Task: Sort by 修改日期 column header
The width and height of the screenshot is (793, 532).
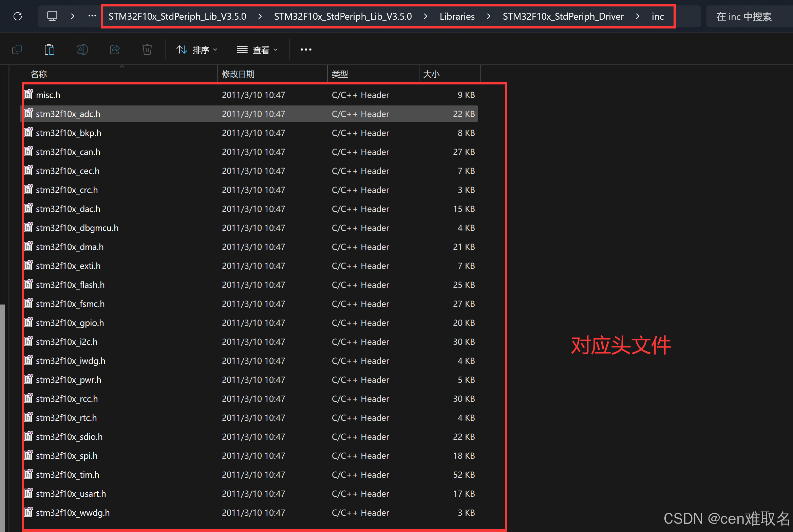Action: (238, 74)
